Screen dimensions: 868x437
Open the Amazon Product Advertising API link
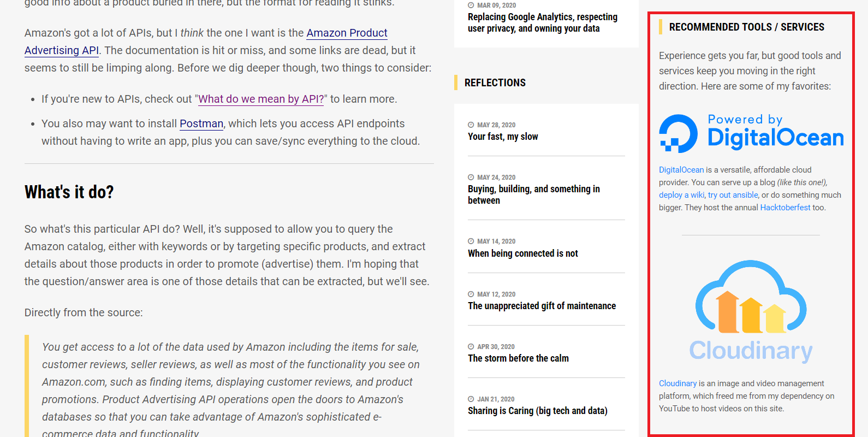pyautogui.click(x=347, y=33)
